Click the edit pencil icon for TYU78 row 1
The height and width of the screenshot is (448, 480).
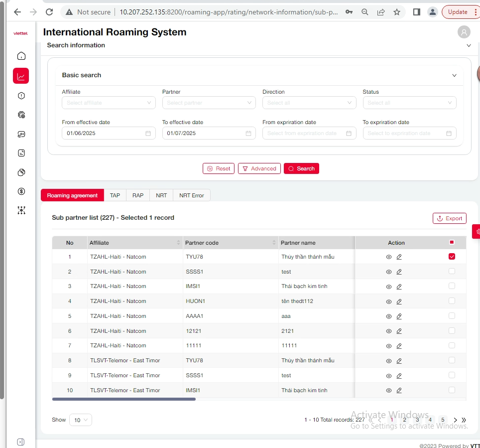click(x=399, y=257)
